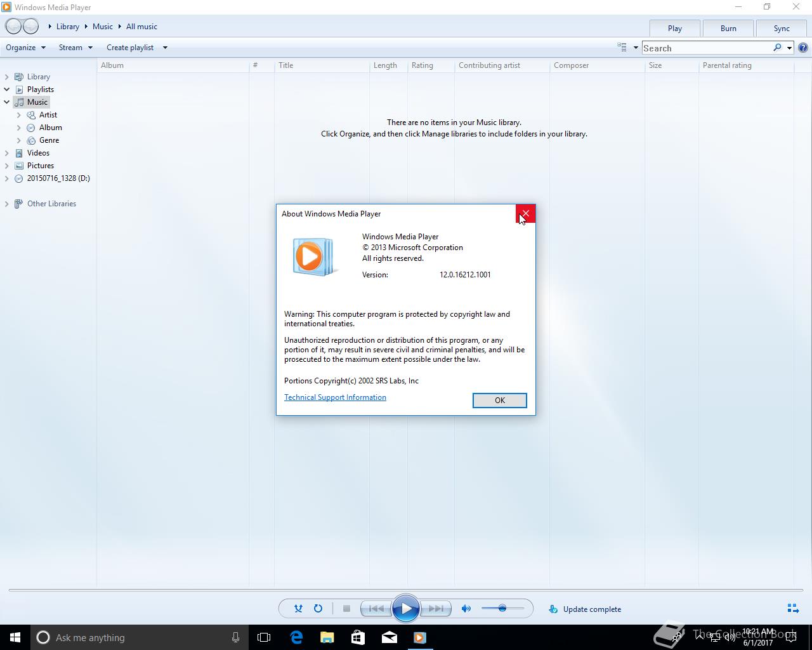This screenshot has height=650, width=812.
Task: Collapse the Playlists tree node
Action: point(7,90)
